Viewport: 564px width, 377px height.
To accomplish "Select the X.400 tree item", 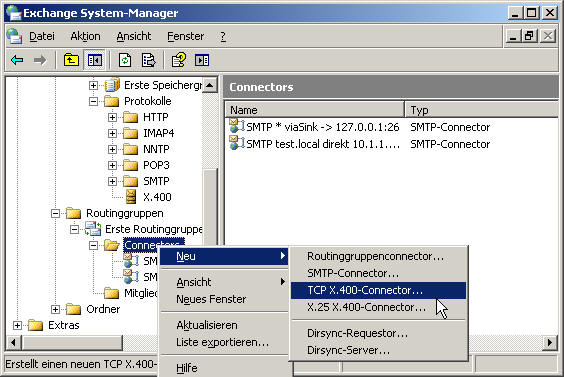I will click(157, 197).
